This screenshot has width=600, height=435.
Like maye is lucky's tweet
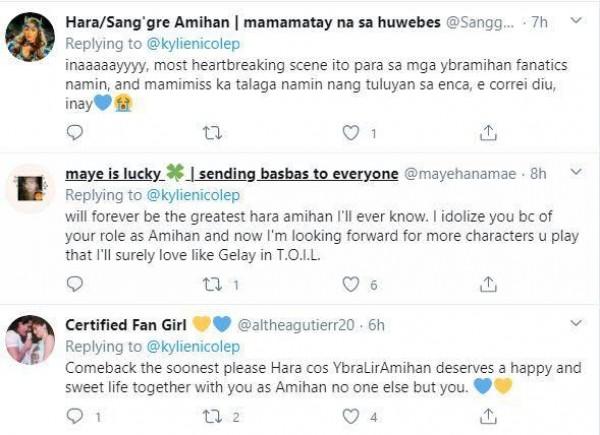[350, 285]
